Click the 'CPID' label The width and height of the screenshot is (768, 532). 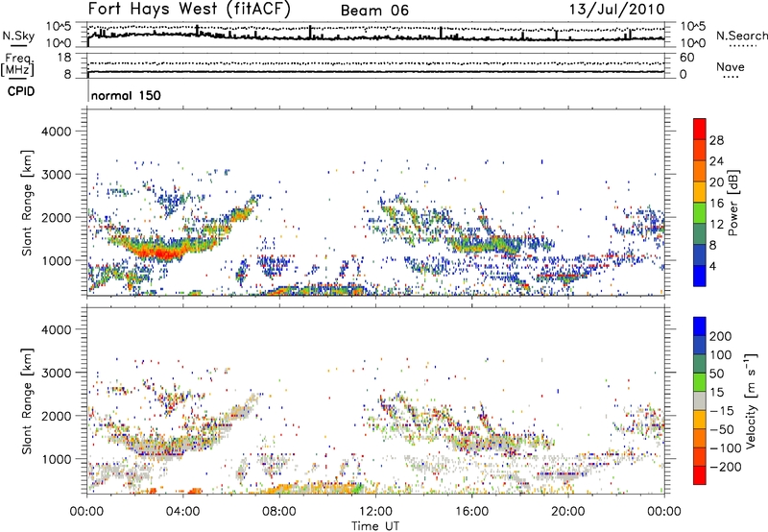(21, 91)
